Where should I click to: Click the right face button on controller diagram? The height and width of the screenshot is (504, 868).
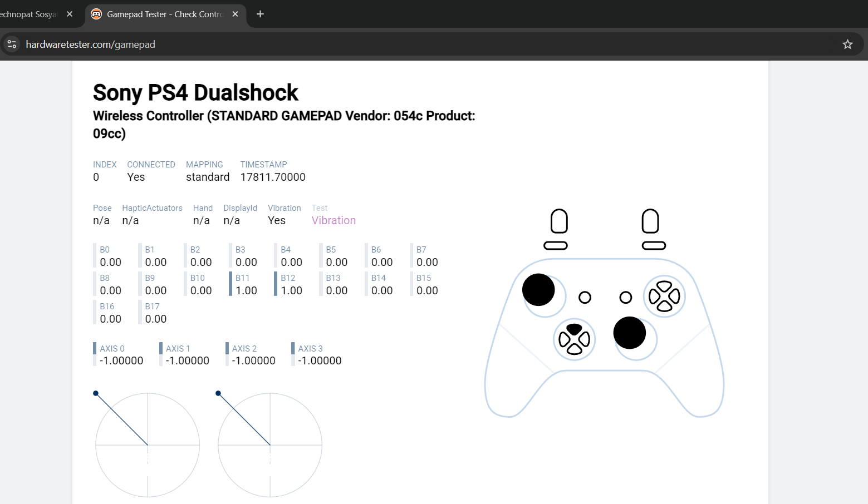point(675,296)
